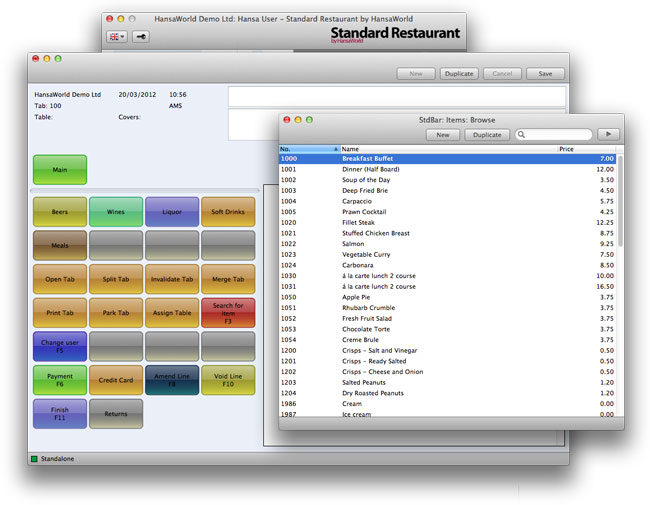The image size is (650, 505).
Task: Click Save in the tab window
Action: click(x=545, y=74)
